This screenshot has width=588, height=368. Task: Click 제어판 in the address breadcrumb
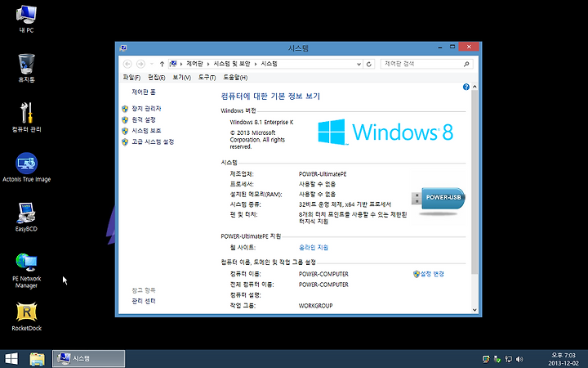click(x=194, y=64)
